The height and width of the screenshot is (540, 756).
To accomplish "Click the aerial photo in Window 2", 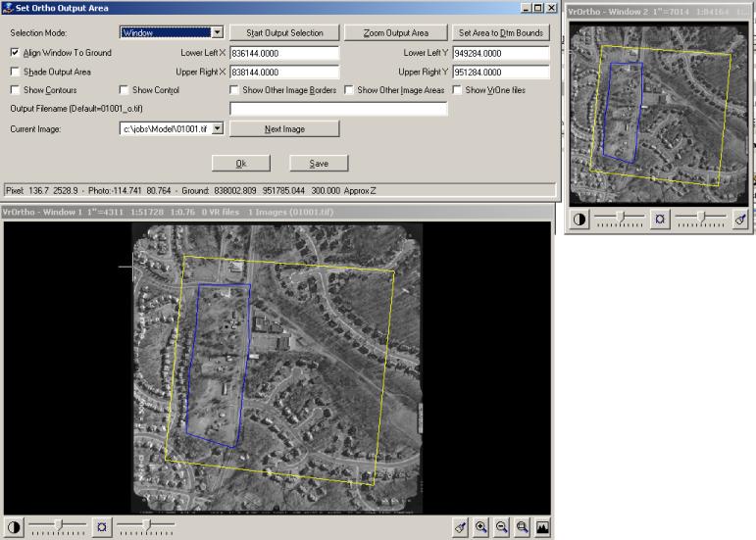I will point(659,114).
